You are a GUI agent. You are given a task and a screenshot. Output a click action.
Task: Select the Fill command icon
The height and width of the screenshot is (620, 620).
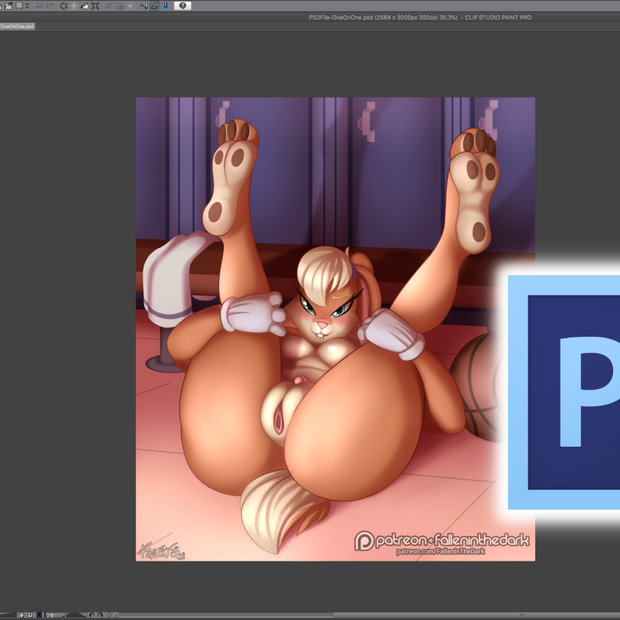point(85,5)
